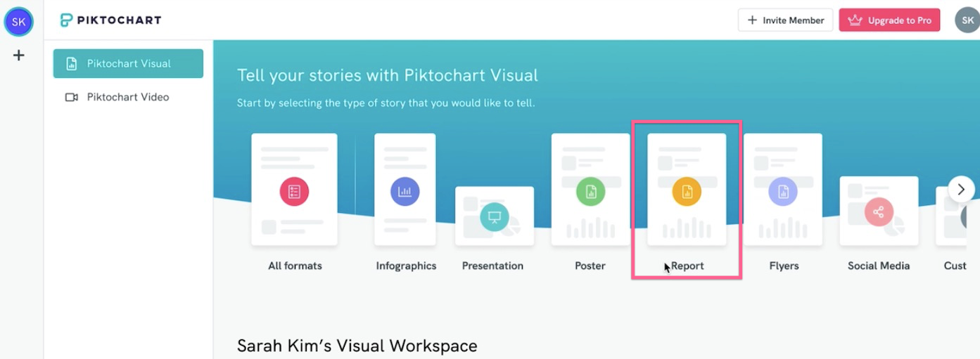Select Piktochart Video in sidebar
Screen dimensions: 980x359
point(128,97)
